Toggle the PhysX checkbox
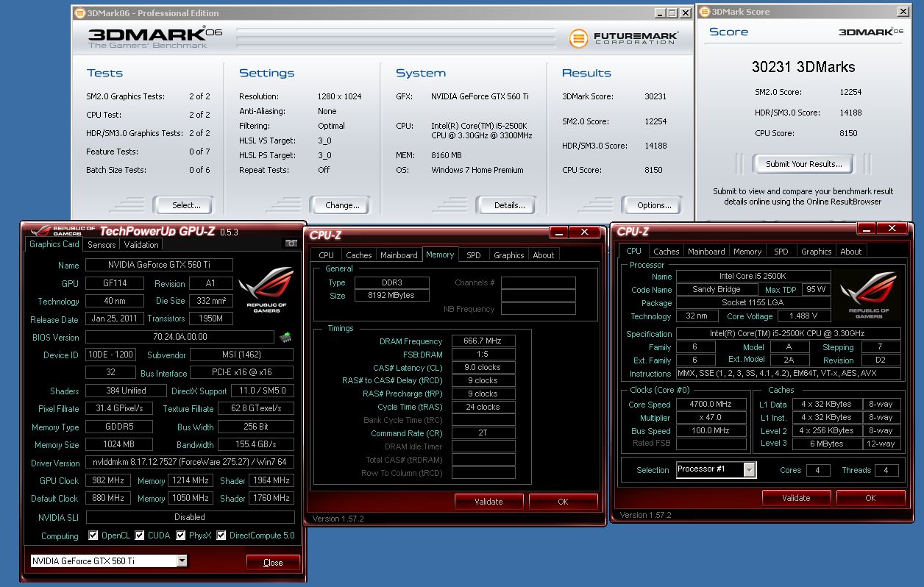 point(181,536)
